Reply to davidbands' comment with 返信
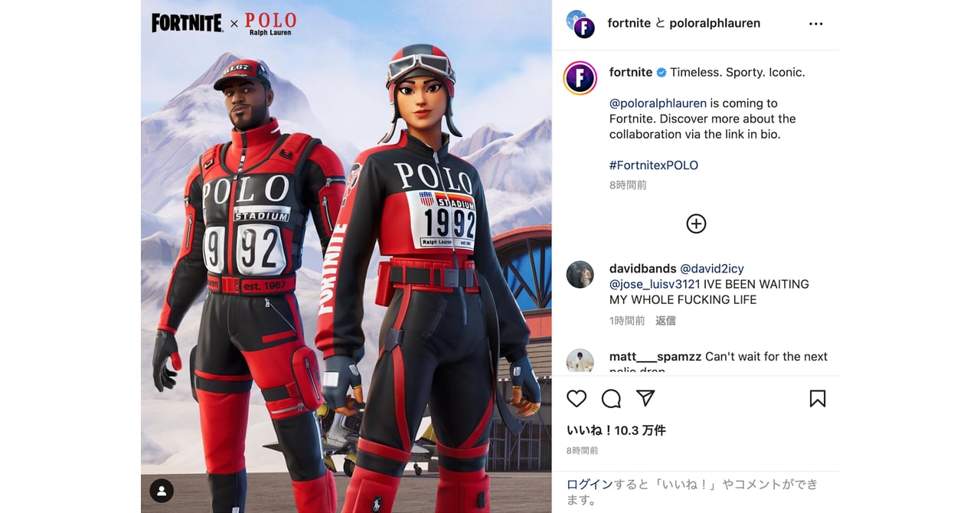The height and width of the screenshot is (513, 980). tap(665, 321)
